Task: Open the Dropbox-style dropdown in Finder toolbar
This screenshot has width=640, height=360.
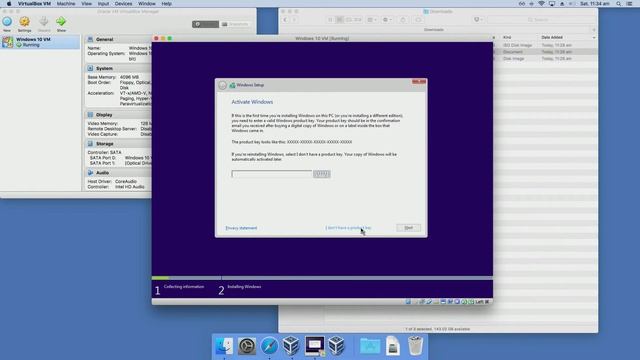Action: [478, 20]
